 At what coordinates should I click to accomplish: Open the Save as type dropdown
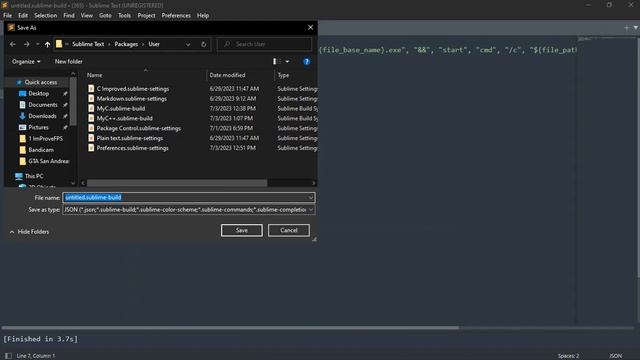(189, 210)
